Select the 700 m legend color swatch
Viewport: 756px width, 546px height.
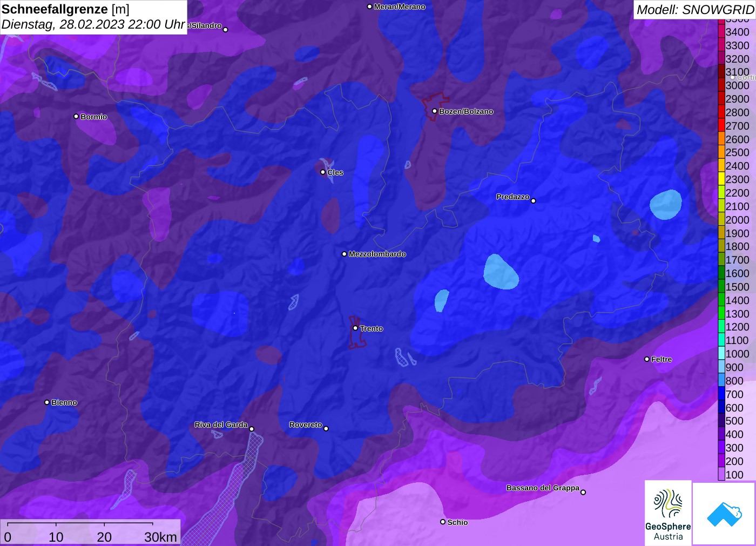point(721,394)
